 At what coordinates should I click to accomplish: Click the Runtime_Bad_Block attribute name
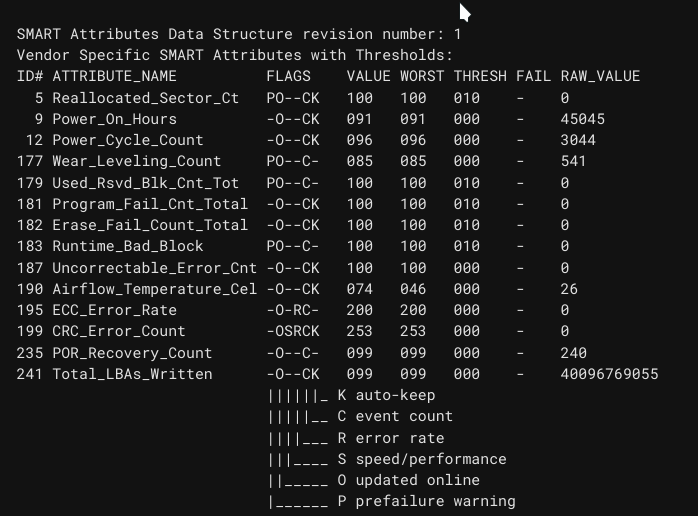pos(127,246)
